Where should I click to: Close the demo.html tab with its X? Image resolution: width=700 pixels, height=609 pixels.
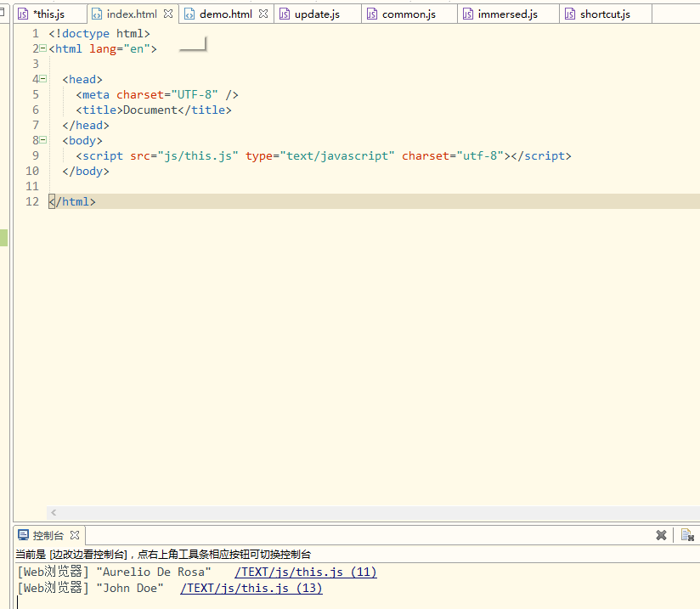tap(263, 14)
